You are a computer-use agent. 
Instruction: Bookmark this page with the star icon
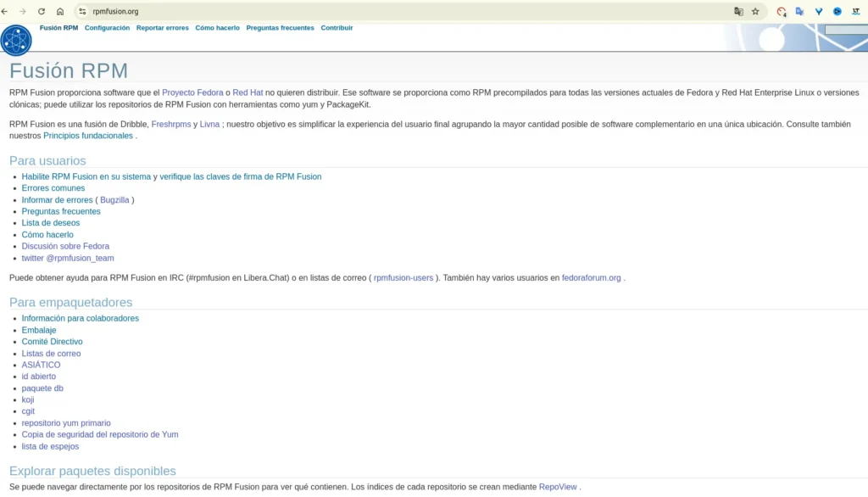(755, 11)
